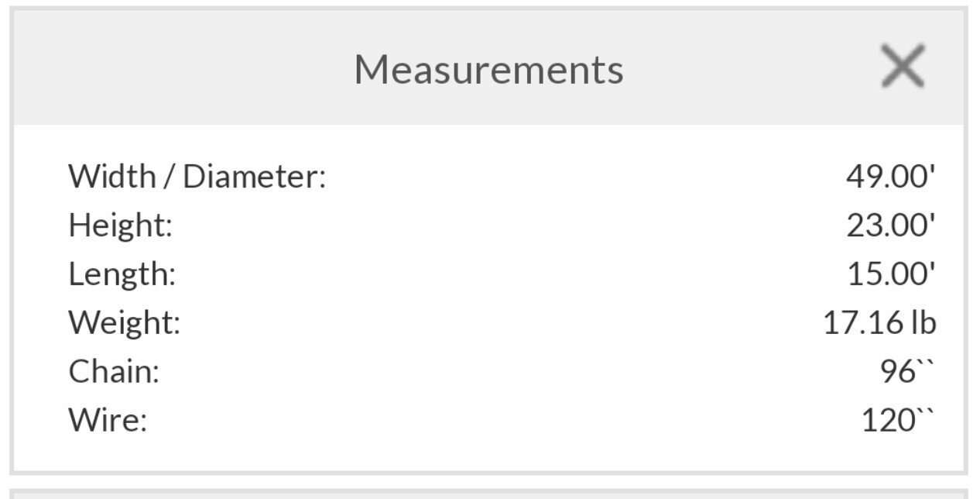Select the 15.00' length value
The width and height of the screenshot is (980, 499).
(x=890, y=274)
